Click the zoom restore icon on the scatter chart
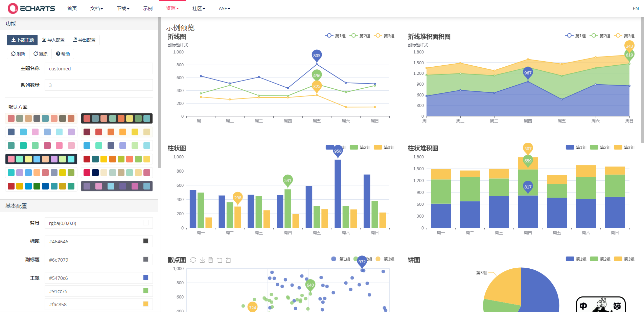This screenshot has width=644, height=312. click(x=228, y=260)
